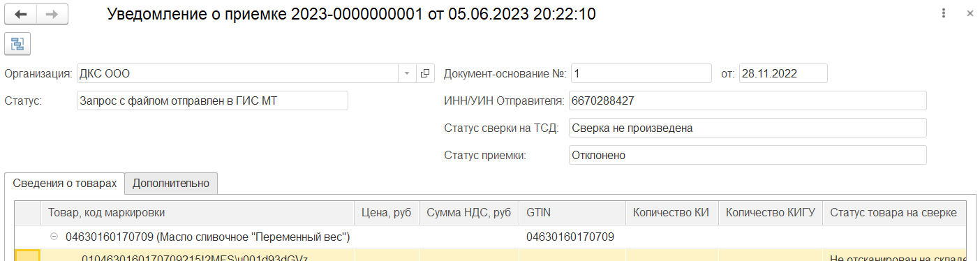The width and height of the screenshot is (980, 261).
Task: Open the three-dot more options menu
Action: coord(943,13)
